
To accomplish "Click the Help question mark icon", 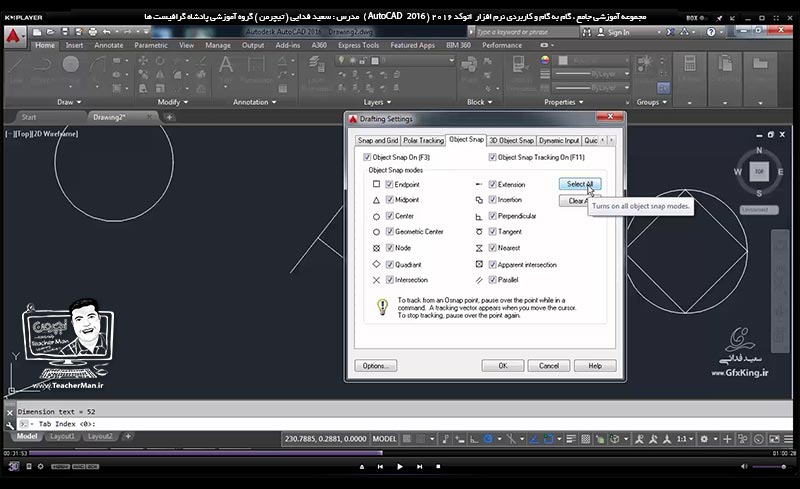I will click(x=711, y=32).
